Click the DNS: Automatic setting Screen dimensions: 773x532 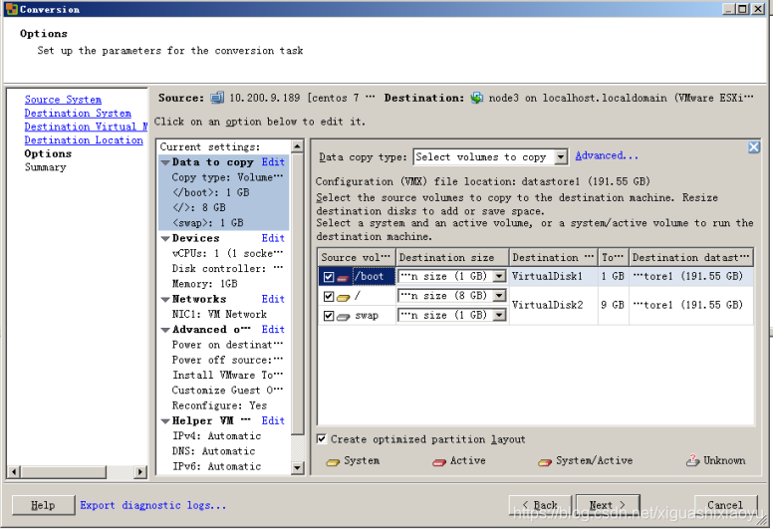[x=213, y=451]
